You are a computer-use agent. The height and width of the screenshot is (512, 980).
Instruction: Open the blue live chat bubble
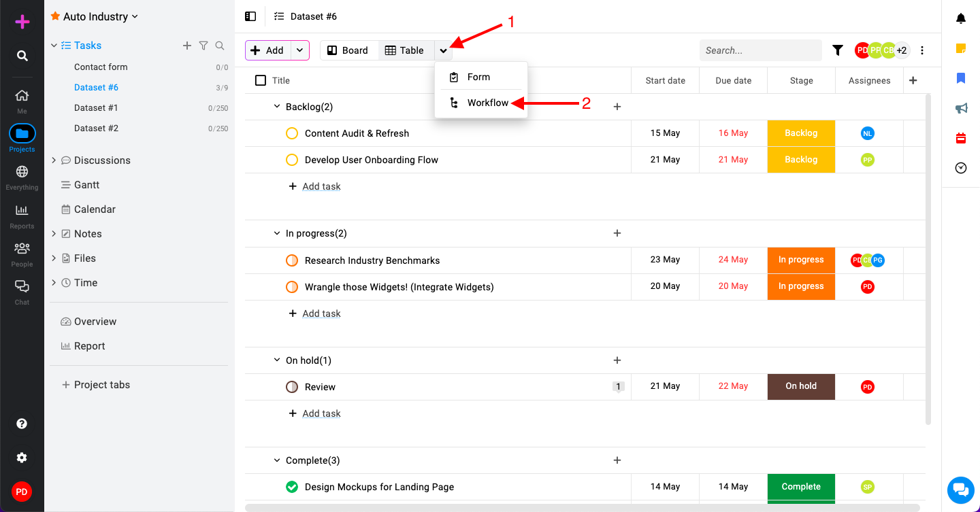tap(961, 490)
